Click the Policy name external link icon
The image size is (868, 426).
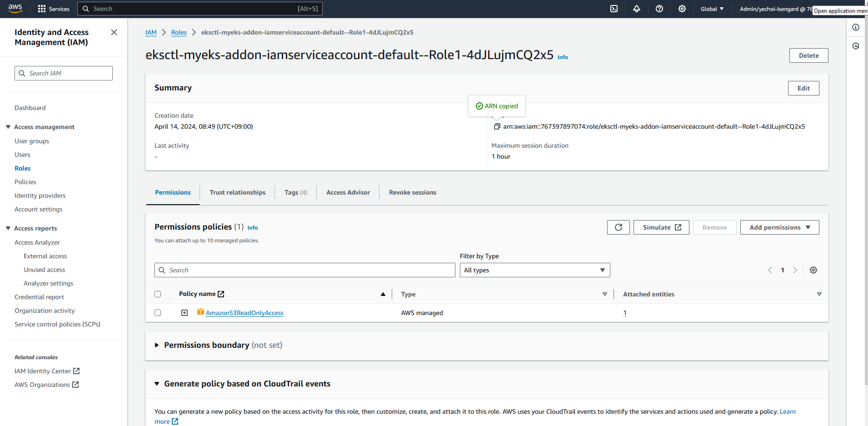(x=221, y=294)
